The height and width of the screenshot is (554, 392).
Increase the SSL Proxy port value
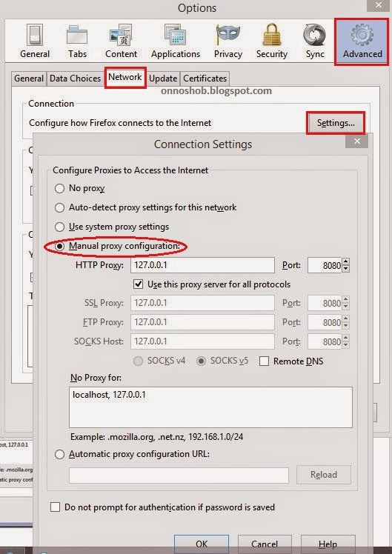point(346,300)
